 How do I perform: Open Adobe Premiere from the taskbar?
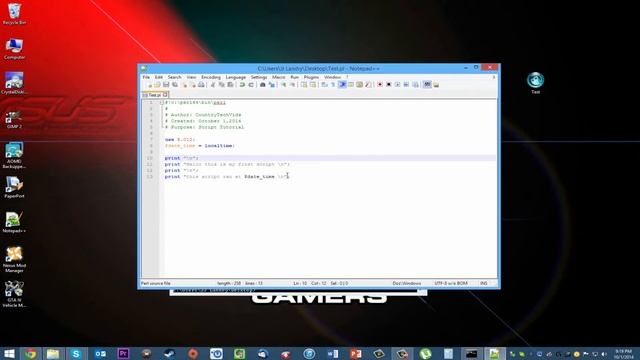pyautogui.click(x=123, y=353)
